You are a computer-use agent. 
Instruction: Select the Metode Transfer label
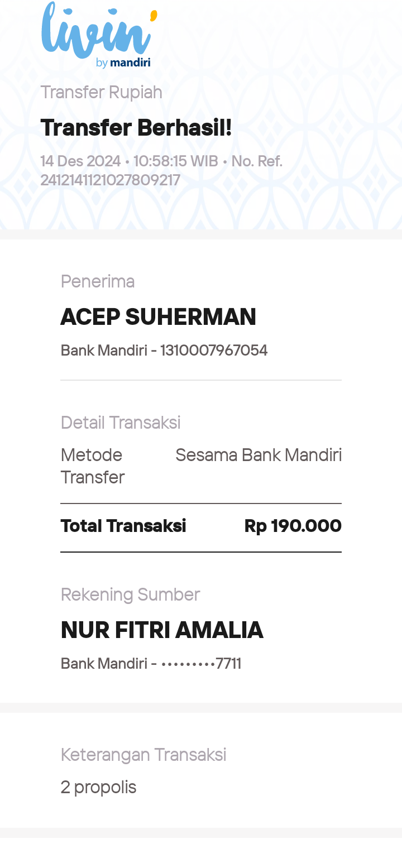(93, 466)
